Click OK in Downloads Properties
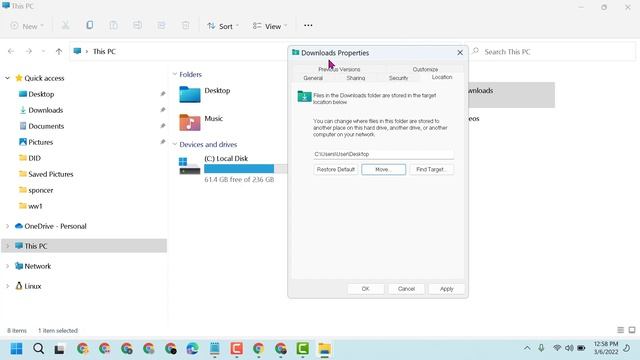 pyautogui.click(x=365, y=289)
